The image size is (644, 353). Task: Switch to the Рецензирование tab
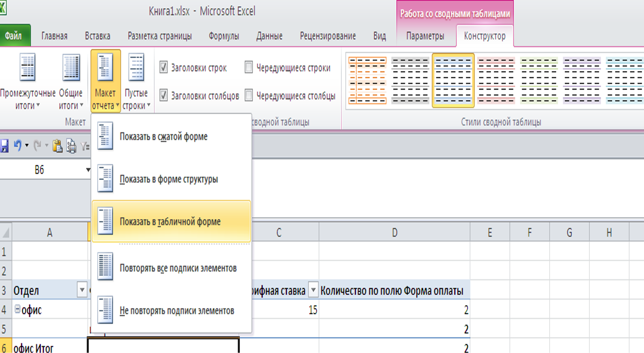[x=328, y=36]
